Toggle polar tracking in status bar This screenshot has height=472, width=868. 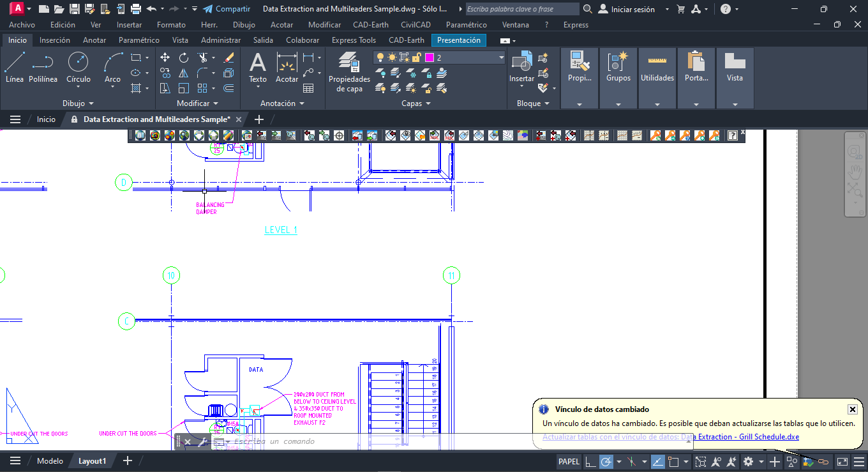pyautogui.click(x=606, y=461)
